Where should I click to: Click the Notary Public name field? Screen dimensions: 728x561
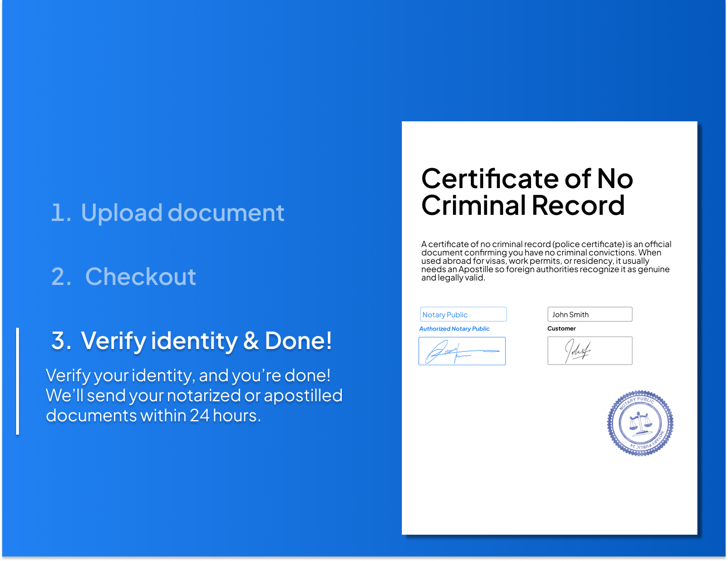point(463,314)
